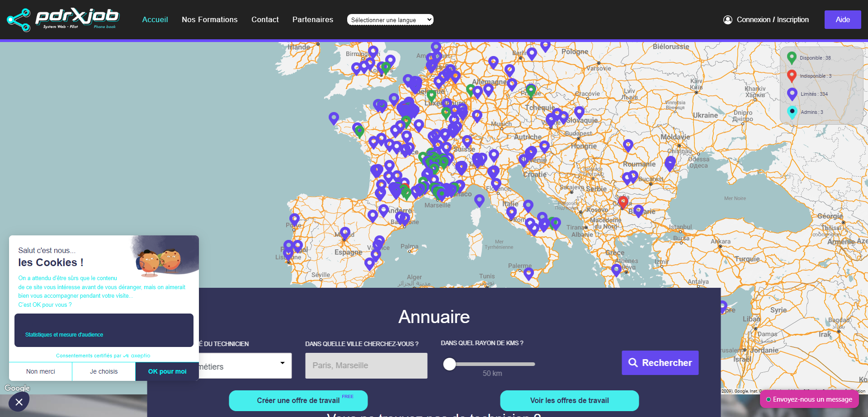Click the purple Limités legend marker
Viewport: 868px width, 417px height.
(792, 94)
